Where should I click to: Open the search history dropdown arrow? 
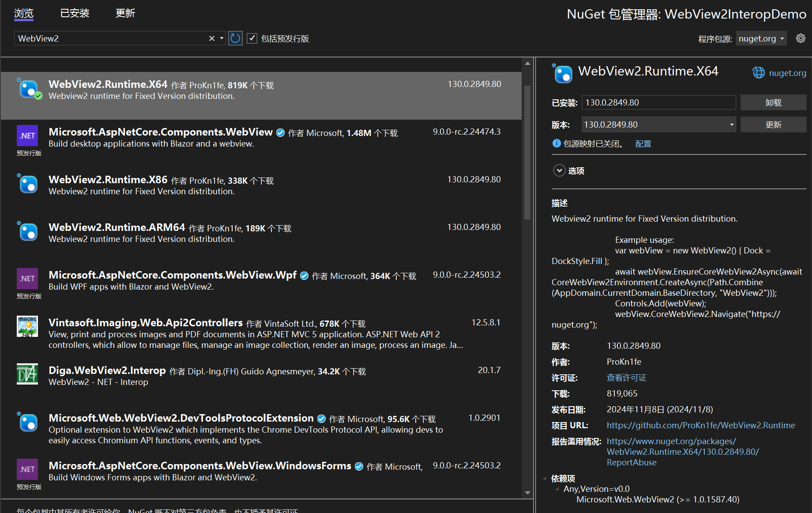click(x=222, y=38)
